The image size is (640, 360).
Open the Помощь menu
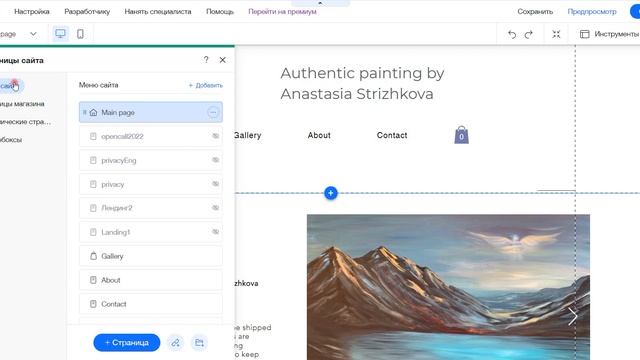point(220,11)
